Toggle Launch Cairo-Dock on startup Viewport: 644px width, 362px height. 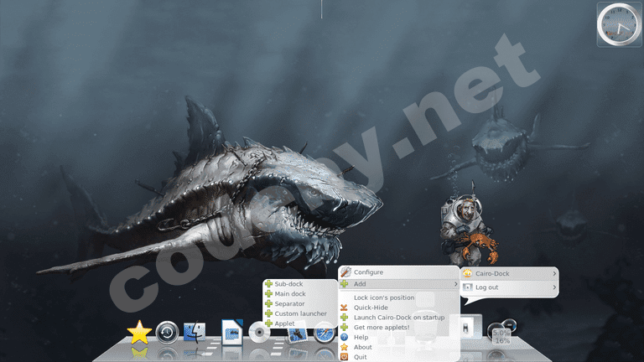[x=398, y=317]
